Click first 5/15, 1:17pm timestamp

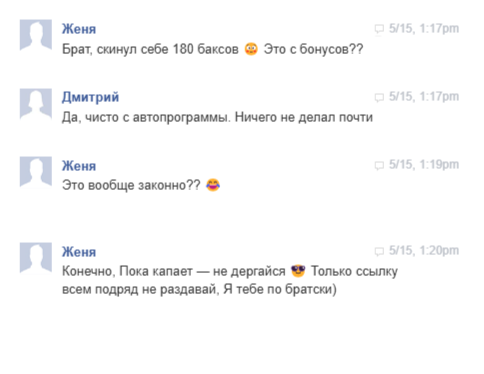click(x=424, y=29)
